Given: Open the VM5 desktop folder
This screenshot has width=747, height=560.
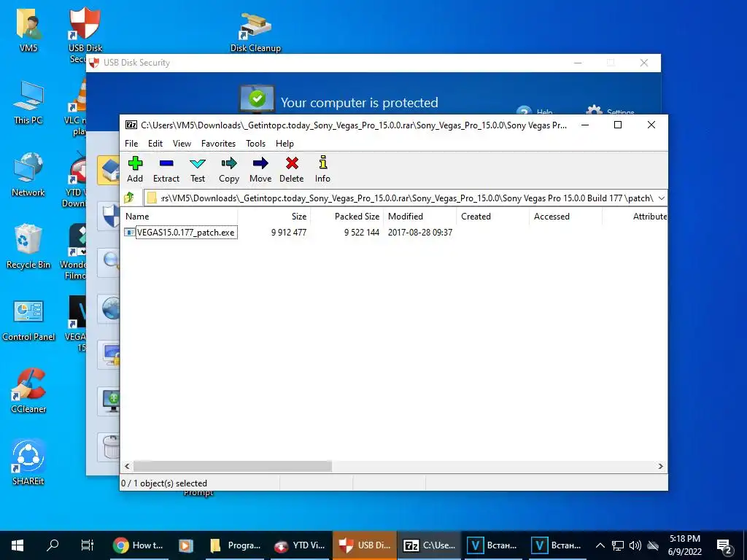Looking at the screenshot, I should tap(28, 31).
